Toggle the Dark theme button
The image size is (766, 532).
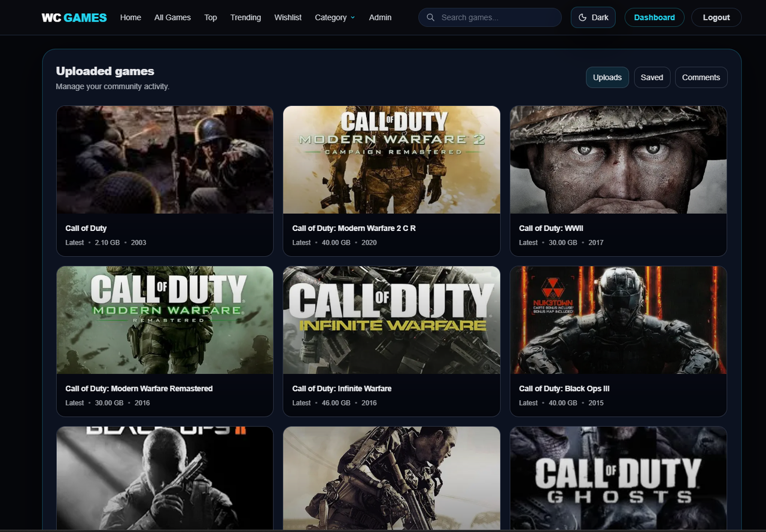[x=593, y=17]
